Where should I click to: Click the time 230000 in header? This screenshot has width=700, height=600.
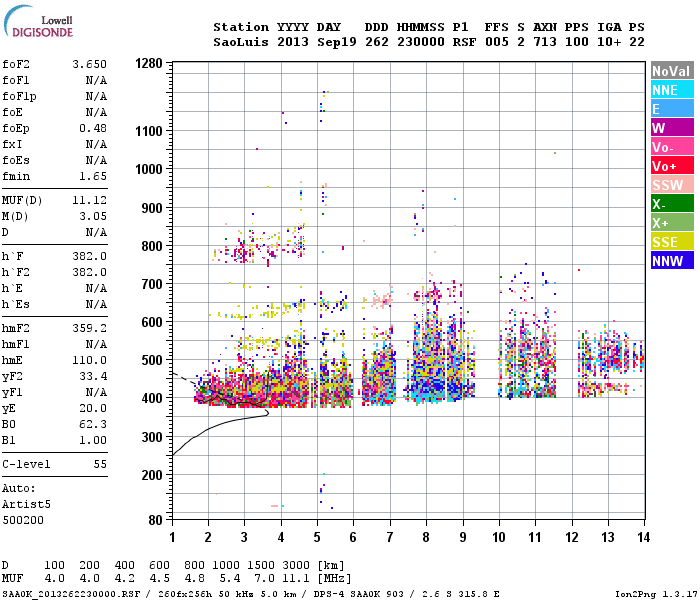421,42
